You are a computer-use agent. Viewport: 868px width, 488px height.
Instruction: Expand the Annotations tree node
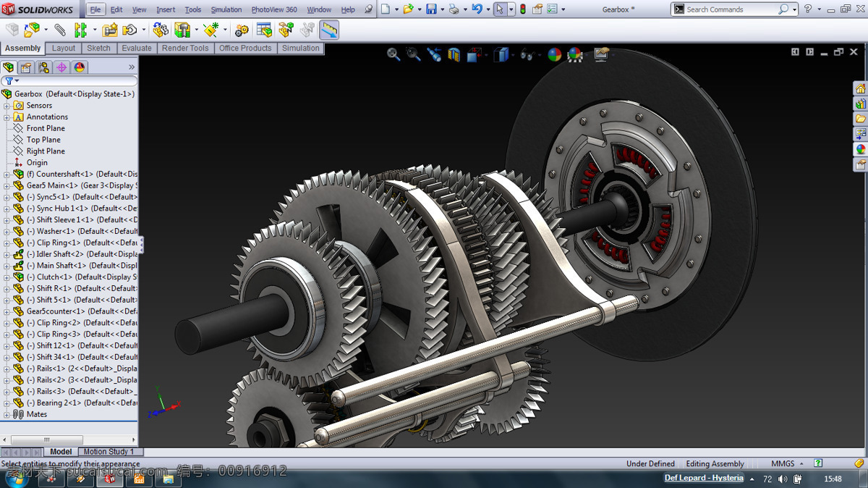(x=7, y=117)
